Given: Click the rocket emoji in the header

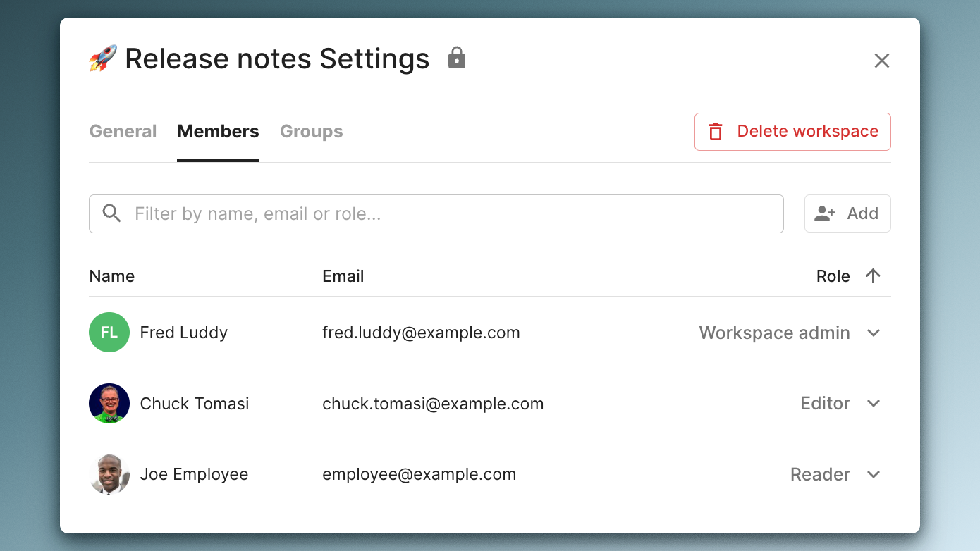Looking at the screenshot, I should click(102, 58).
